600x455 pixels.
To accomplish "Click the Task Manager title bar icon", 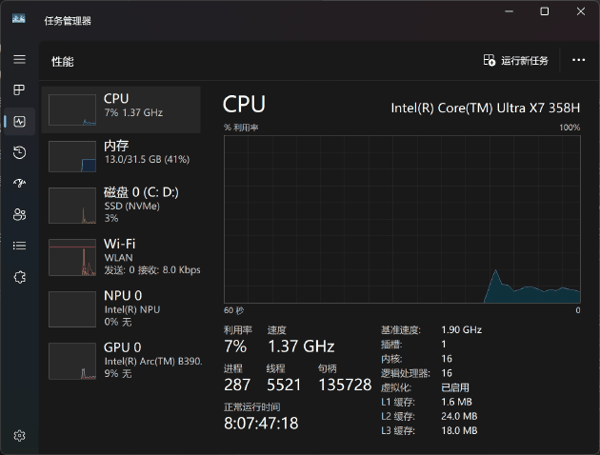I will [19, 18].
